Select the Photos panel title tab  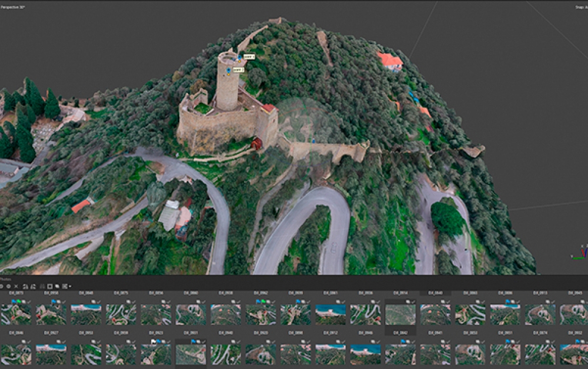coord(6,279)
